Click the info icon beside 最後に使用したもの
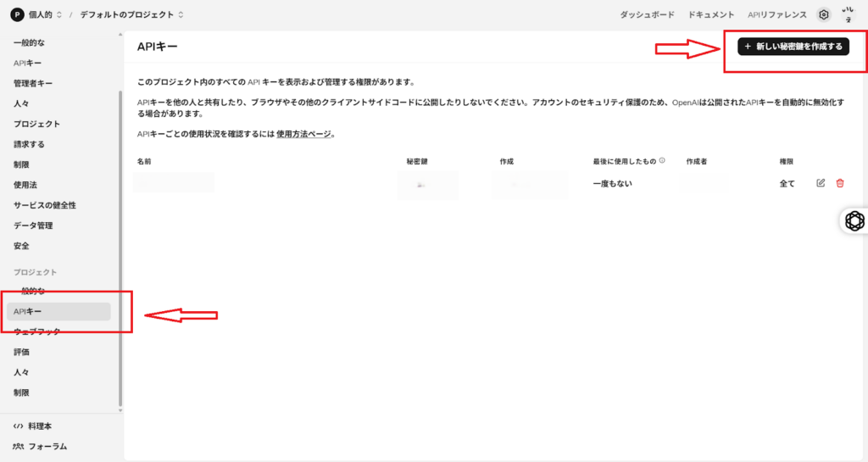The image size is (868, 462). click(x=662, y=160)
